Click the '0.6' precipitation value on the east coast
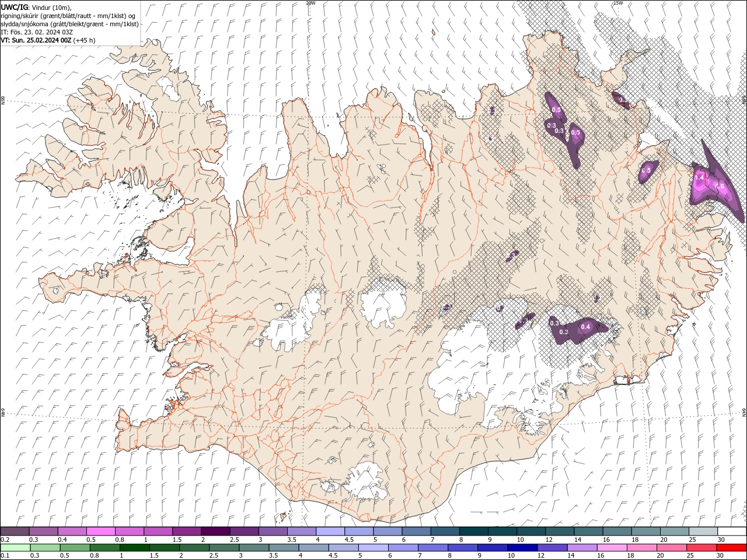 click(720, 186)
